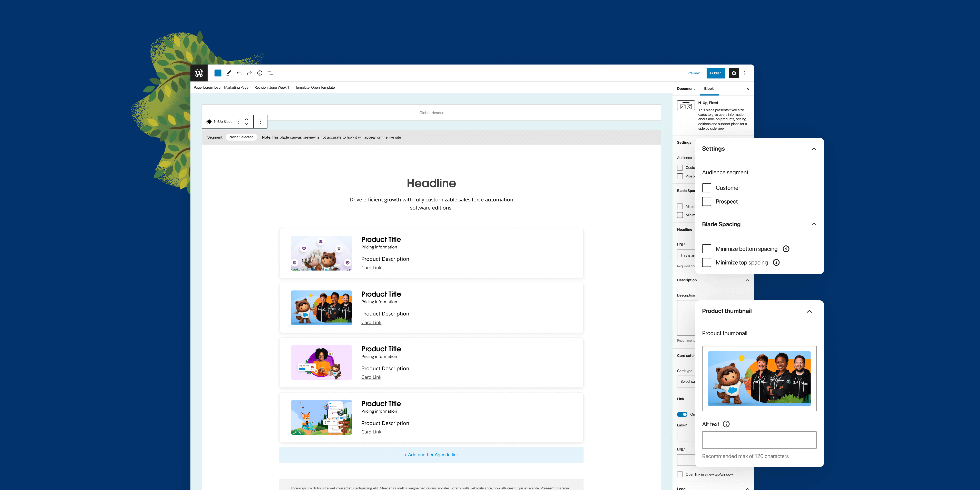Enable Minimize top spacing in popup
The height and width of the screenshot is (490, 980).
(706, 263)
